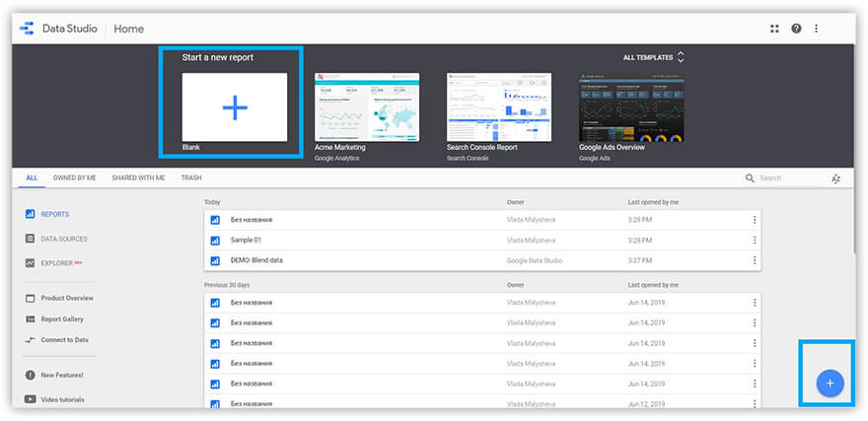Viewport: 868px width, 421px height.
Task: Switch to the OWNED BY ME tab
Action: tap(75, 177)
